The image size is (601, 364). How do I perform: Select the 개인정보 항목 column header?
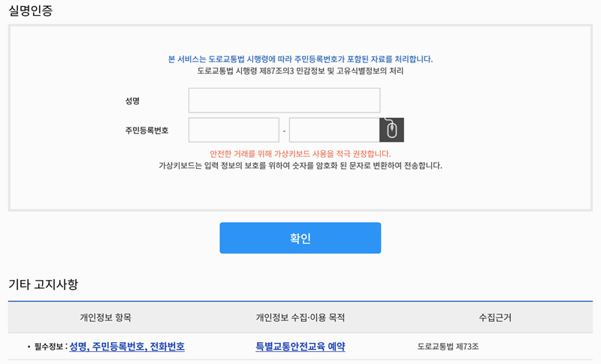pos(105,317)
